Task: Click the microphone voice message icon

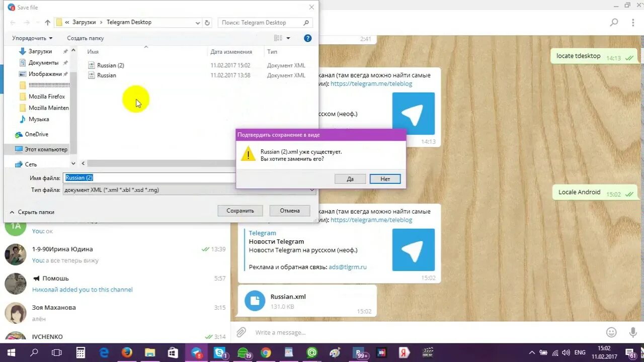Action: click(633, 332)
